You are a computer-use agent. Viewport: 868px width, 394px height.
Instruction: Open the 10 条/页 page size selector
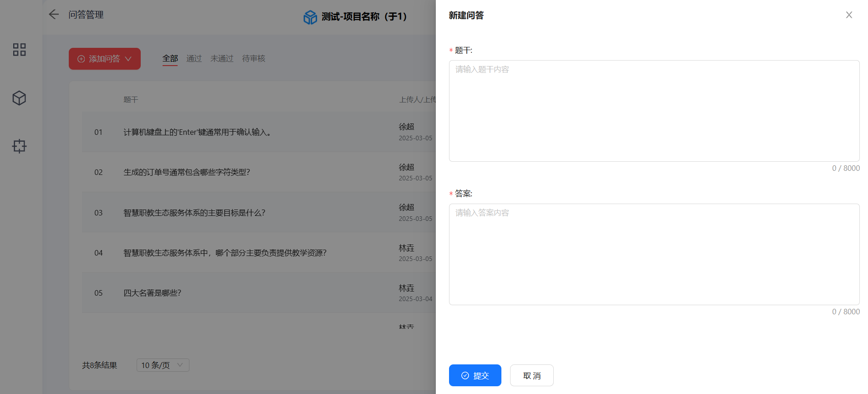coord(163,365)
